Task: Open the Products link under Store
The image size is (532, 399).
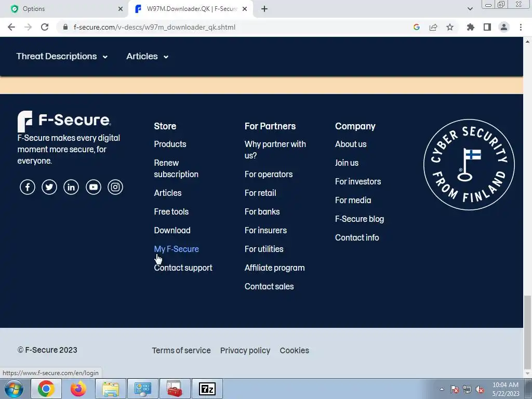Action: [x=170, y=144]
